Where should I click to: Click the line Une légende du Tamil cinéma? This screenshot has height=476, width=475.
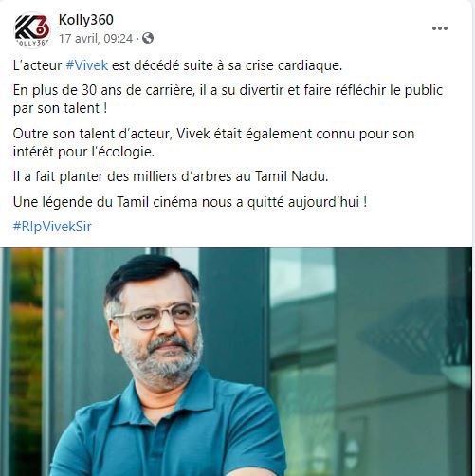point(190,202)
